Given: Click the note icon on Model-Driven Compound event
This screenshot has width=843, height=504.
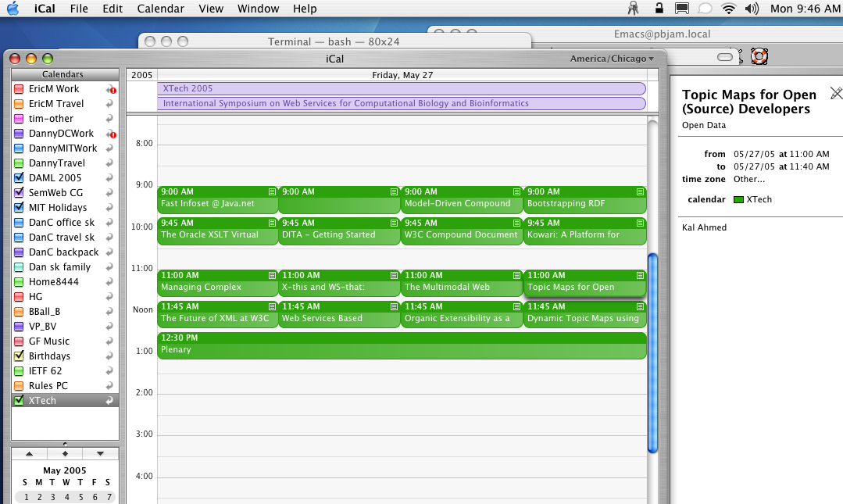Looking at the screenshot, I should point(516,191).
